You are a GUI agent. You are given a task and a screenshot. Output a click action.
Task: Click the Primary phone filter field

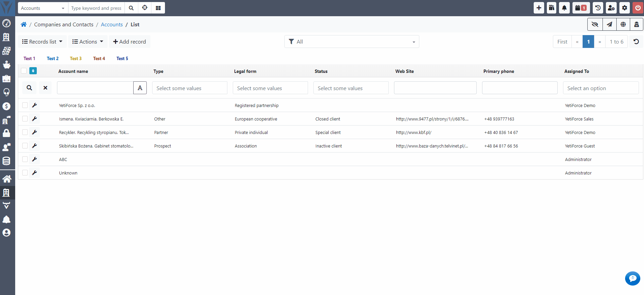pos(520,88)
